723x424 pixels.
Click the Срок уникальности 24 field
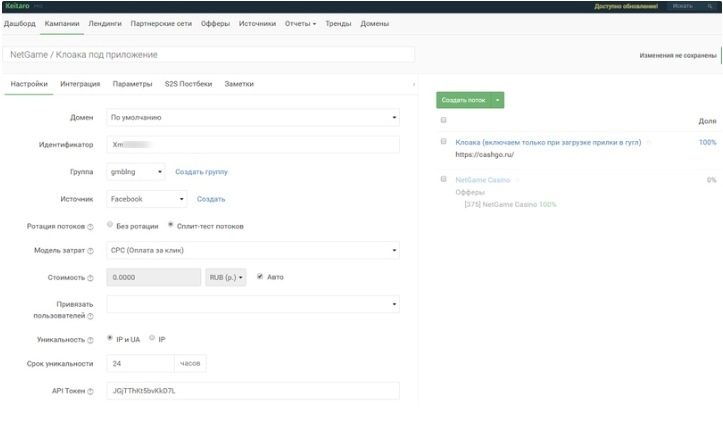(140, 364)
